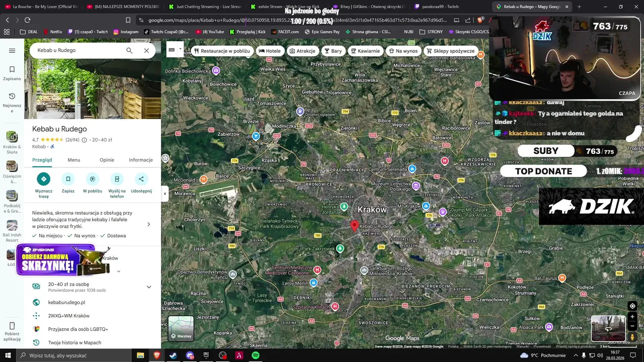Expand the 20–40 zł za osobę row
This screenshot has height=362, width=644.
coord(93,287)
